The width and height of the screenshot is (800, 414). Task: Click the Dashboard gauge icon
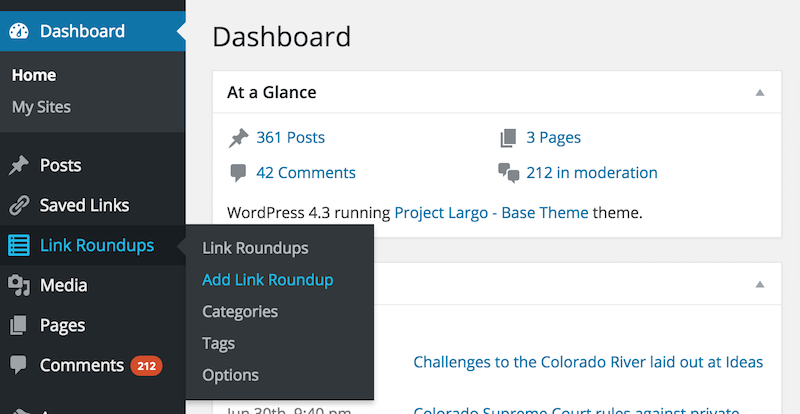click(19, 31)
